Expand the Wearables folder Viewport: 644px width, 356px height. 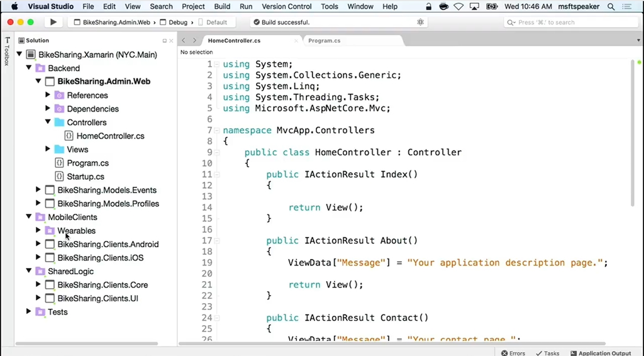[38, 230]
